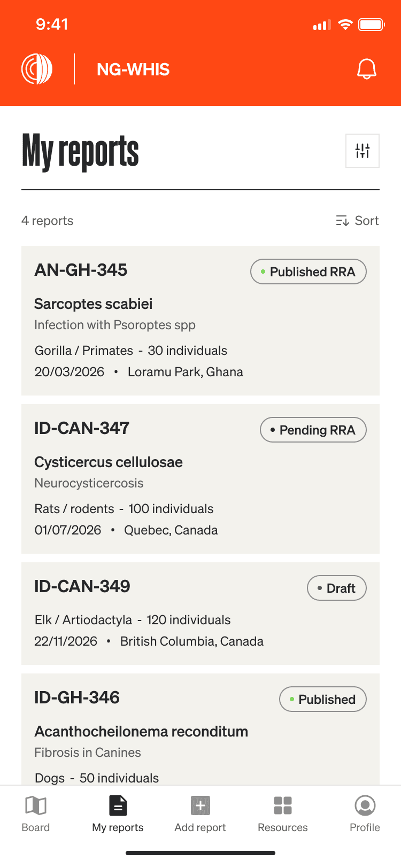Viewport: 401px width, 868px height.
Task: Tap the Add report plus icon
Action: pyautogui.click(x=200, y=805)
